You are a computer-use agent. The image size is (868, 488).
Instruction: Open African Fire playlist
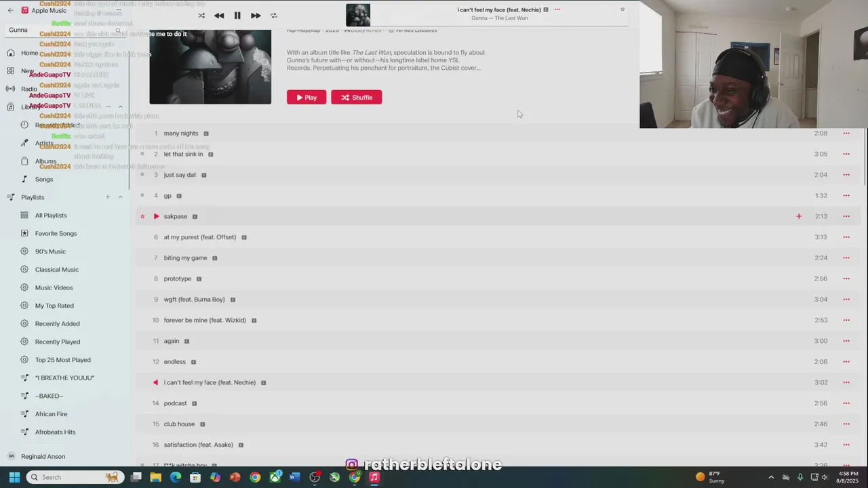tap(51, 414)
